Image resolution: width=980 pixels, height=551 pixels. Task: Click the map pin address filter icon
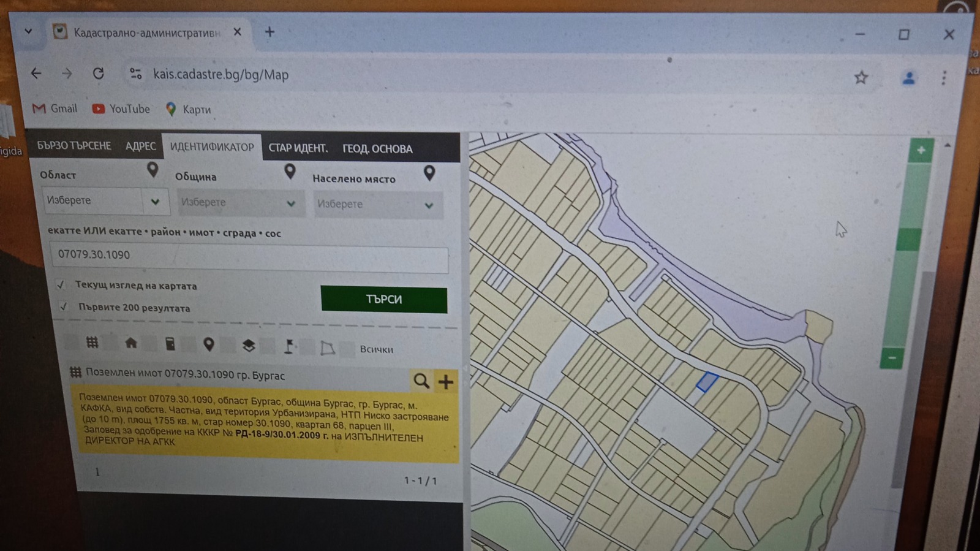pos(208,345)
